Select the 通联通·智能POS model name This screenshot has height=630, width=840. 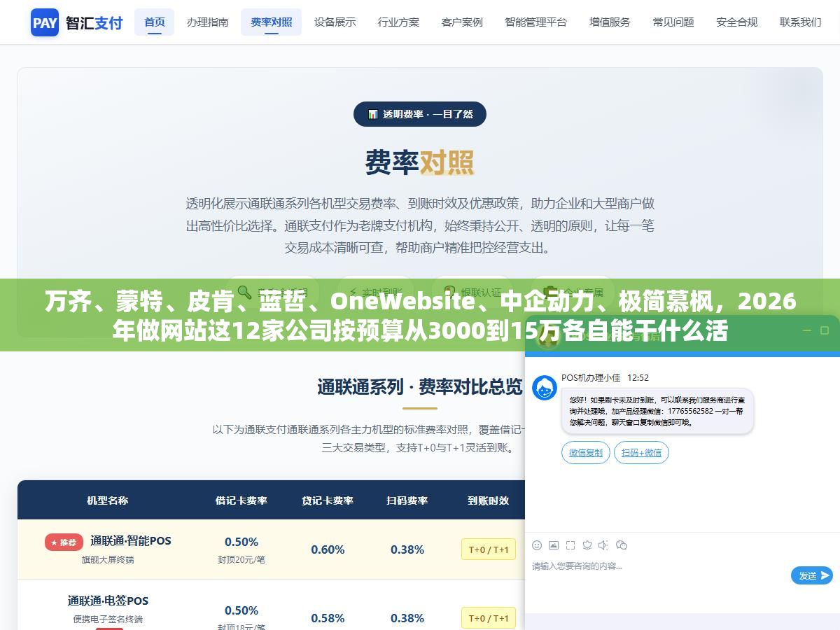pos(130,540)
